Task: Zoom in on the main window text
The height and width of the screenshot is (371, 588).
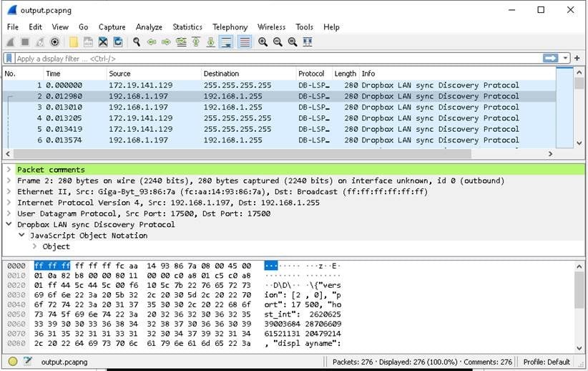Action: click(263, 42)
